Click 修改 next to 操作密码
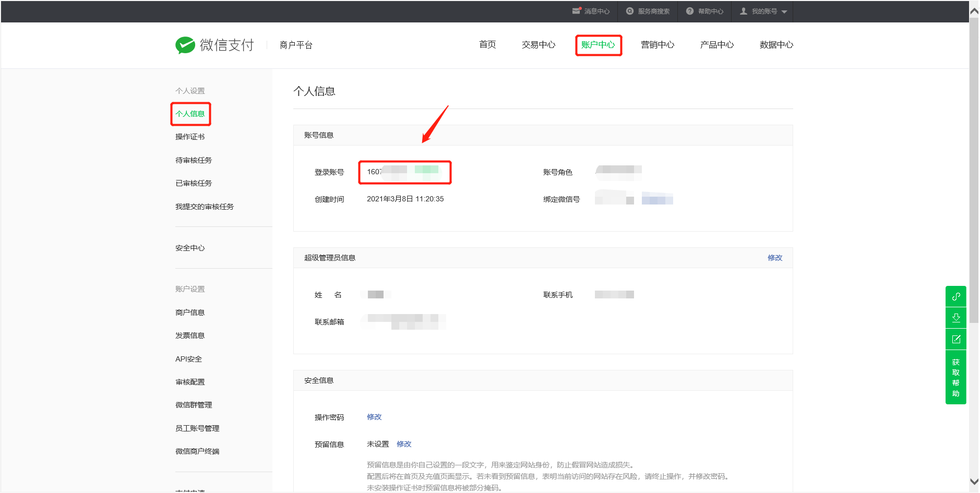Image resolution: width=980 pixels, height=493 pixels. point(374,417)
